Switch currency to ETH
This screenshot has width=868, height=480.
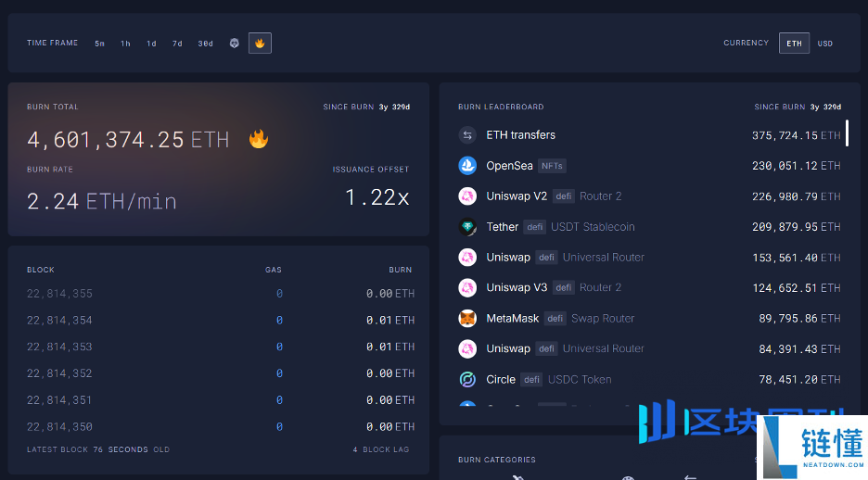pos(794,44)
